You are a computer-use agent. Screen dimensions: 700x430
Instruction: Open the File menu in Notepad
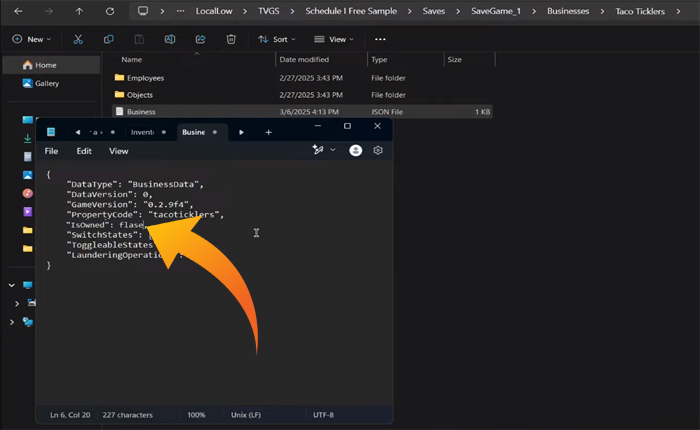51,151
